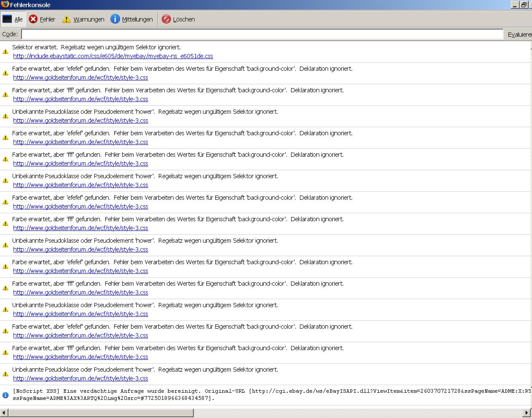
Task: Restore down the Fehlerkonsole window
Action: (524, 5)
